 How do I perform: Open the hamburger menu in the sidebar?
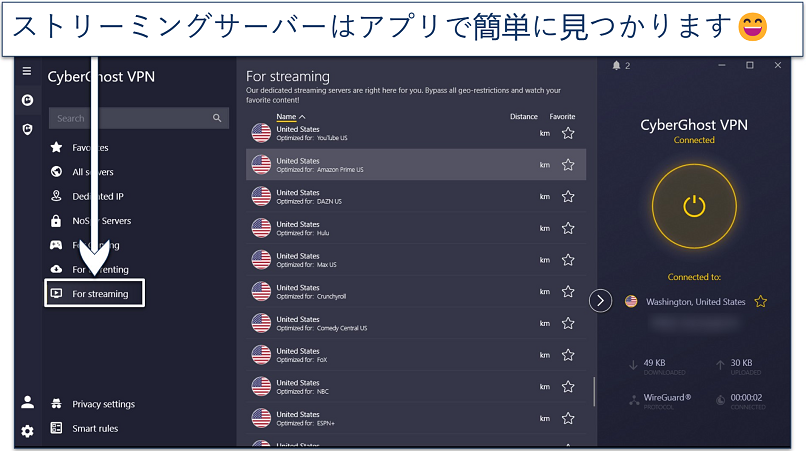[27, 72]
